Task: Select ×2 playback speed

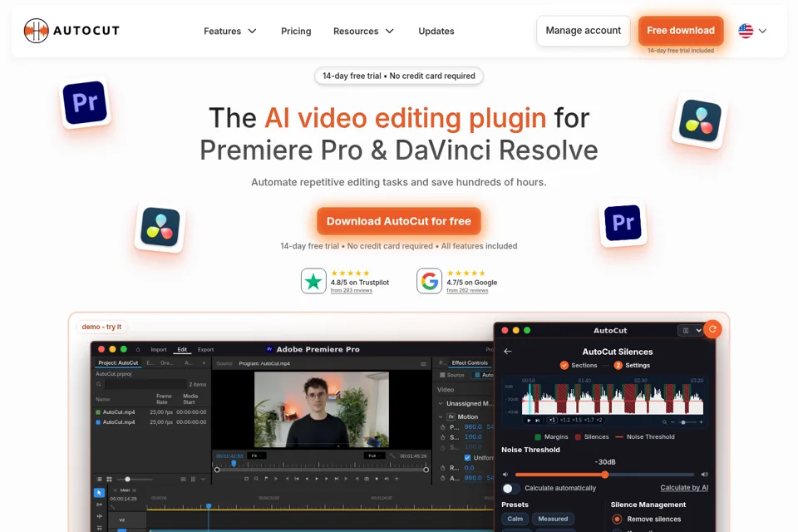Action: [x=599, y=421]
